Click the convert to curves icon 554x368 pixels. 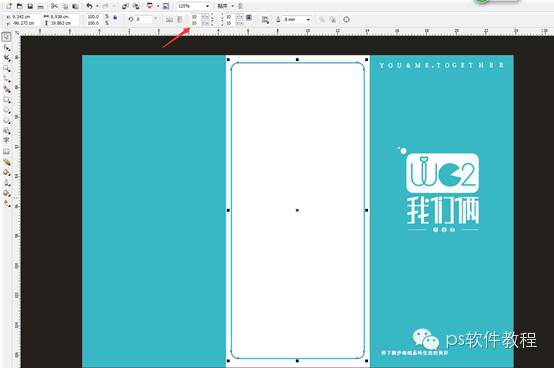pos(347,19)
